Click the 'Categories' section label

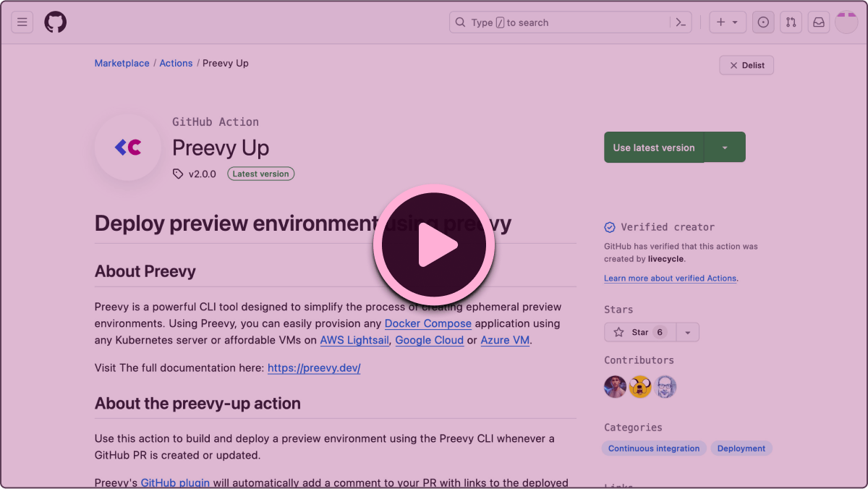tap(633, 428)
